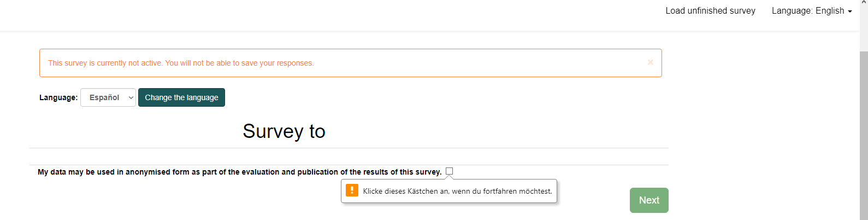Click the scrollbar track above the thumb
The width and height of the screenshot is (868, 220).
click(x=864, y=27)
